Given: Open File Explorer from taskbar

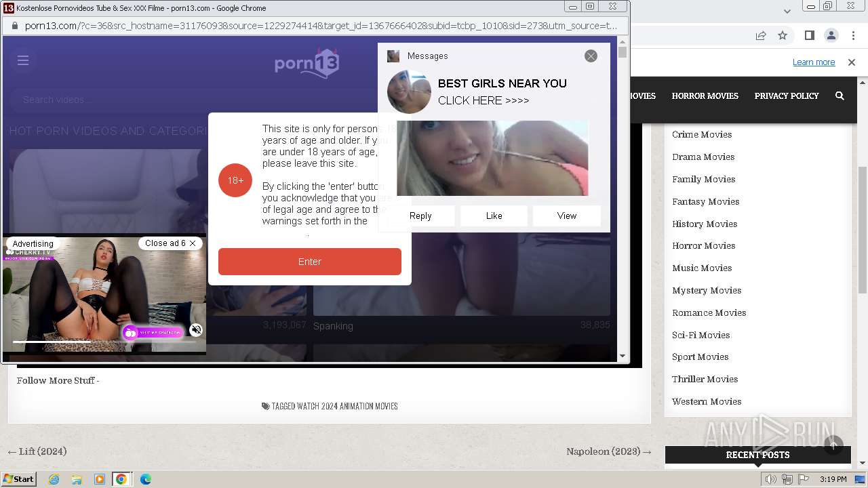Looking at the screenshot, I should tap(77, 479).
